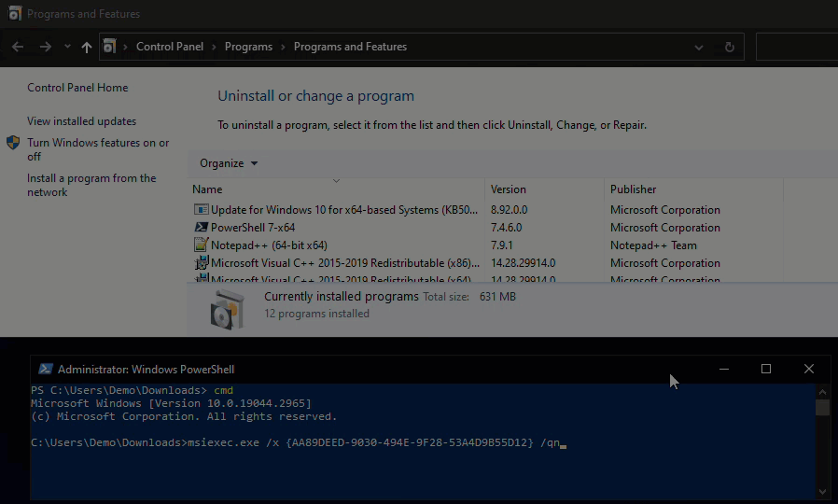Click the Programs and Features title icon
838x504 pixels.
coord(15,13)
